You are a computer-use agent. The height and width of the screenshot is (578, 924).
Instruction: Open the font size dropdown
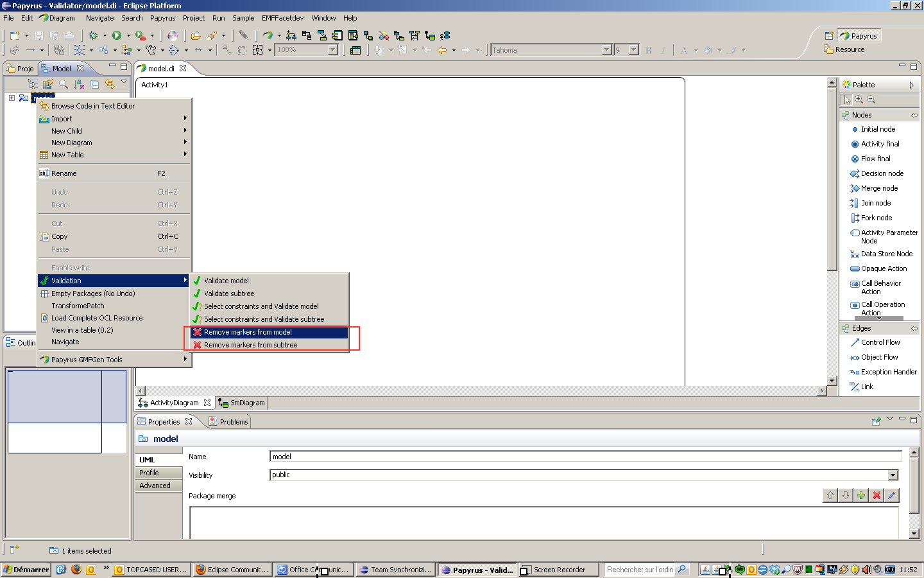click(x=634, y=49)
